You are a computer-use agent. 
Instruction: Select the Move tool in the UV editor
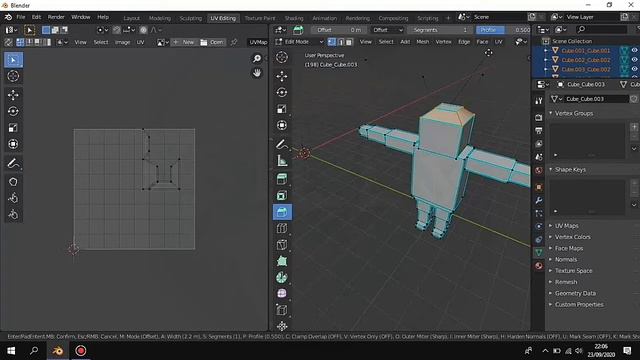click(x=13, y=95)
